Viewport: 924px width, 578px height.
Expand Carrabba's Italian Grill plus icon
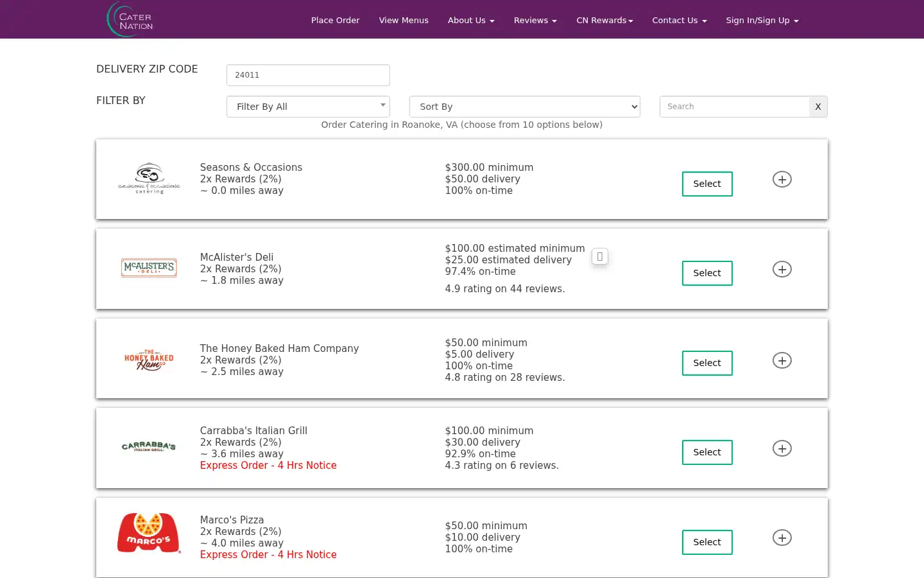(782, 448)
